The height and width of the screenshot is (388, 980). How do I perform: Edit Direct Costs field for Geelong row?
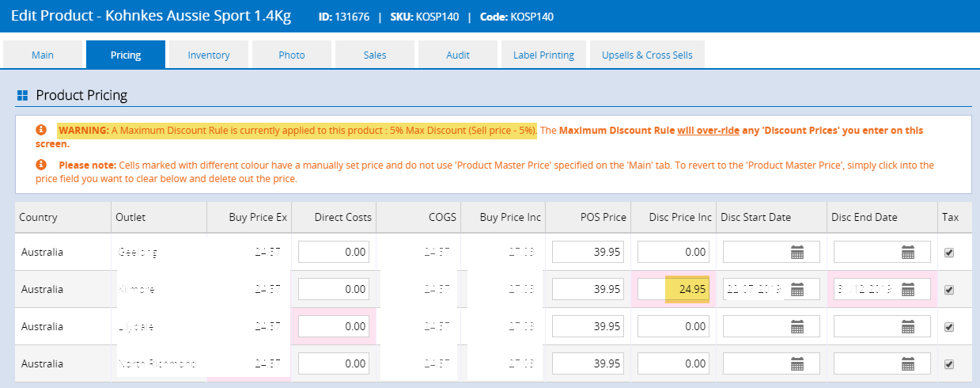coord(333,253)
